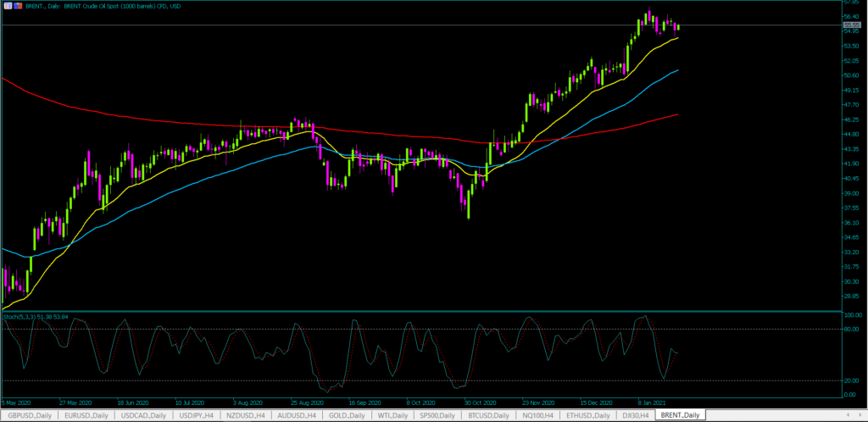Click the current price label 55.55
Screen dimensions: 868x422
tap(853, 25)
